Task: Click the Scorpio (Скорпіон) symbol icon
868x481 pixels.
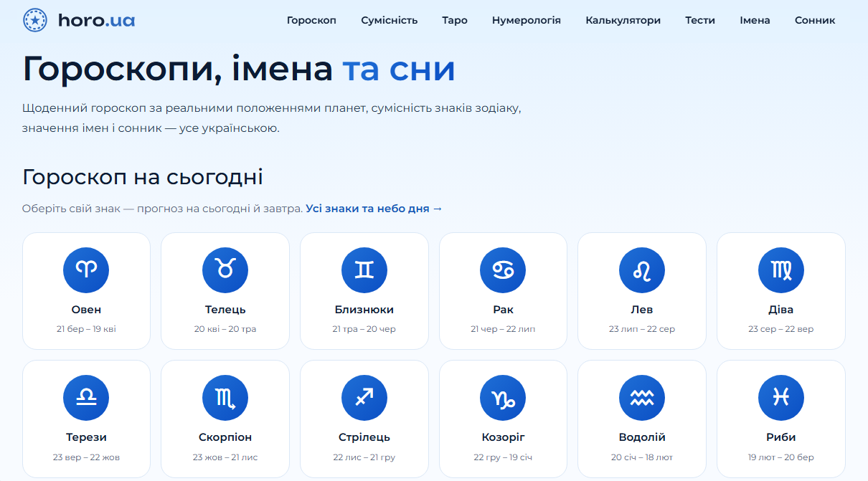Action: coord(225,398)
